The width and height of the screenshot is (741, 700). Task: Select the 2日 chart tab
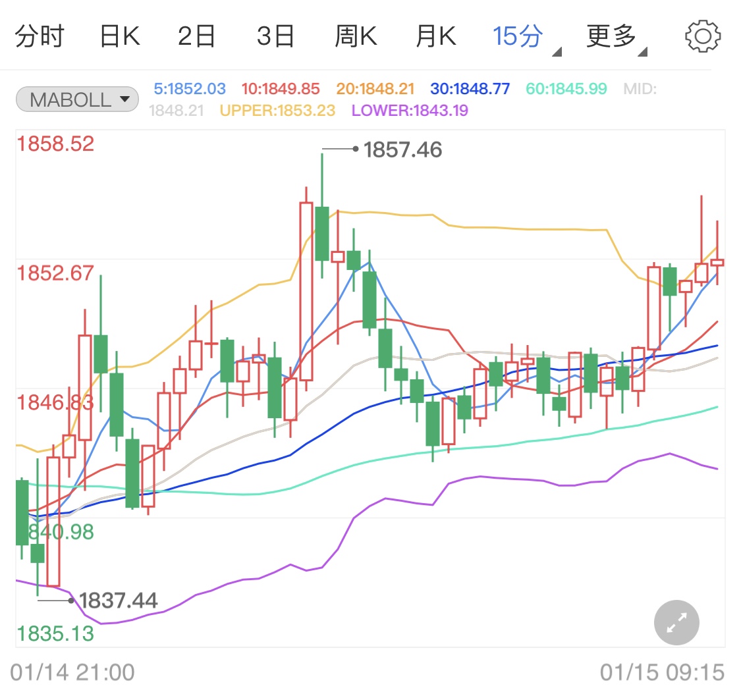(196, 36)
